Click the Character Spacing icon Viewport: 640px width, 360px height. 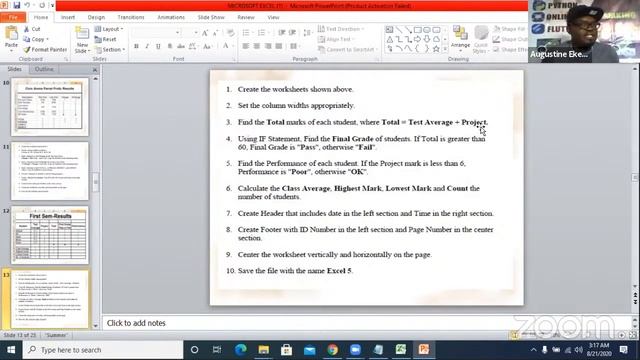coord(193,46)
